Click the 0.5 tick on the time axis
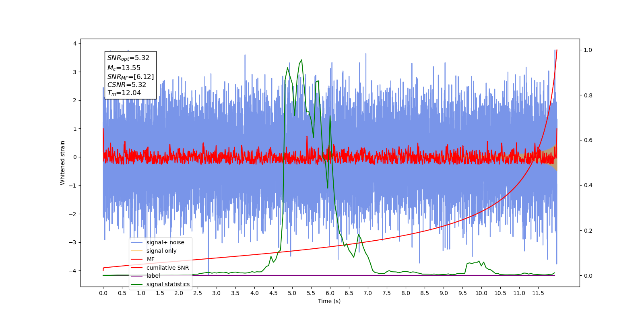This screenshot has width=644, height=322. tap(122, 293)
